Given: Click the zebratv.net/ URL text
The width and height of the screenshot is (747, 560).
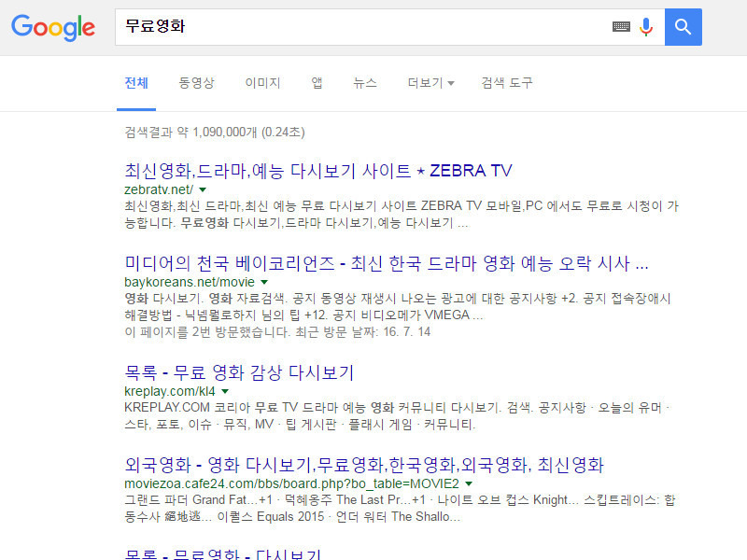Looking at the screenshot, I should tap(159, 189).
